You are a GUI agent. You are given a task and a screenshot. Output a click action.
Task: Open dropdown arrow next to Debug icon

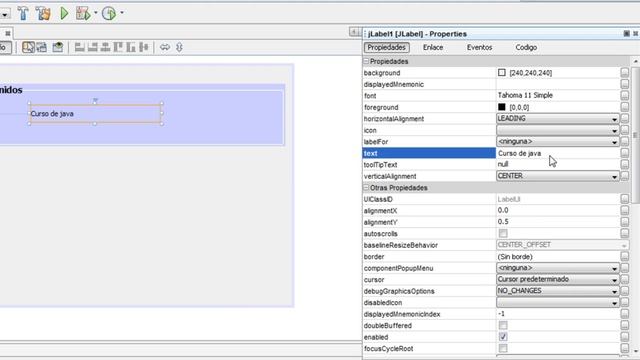pos(96,13)
